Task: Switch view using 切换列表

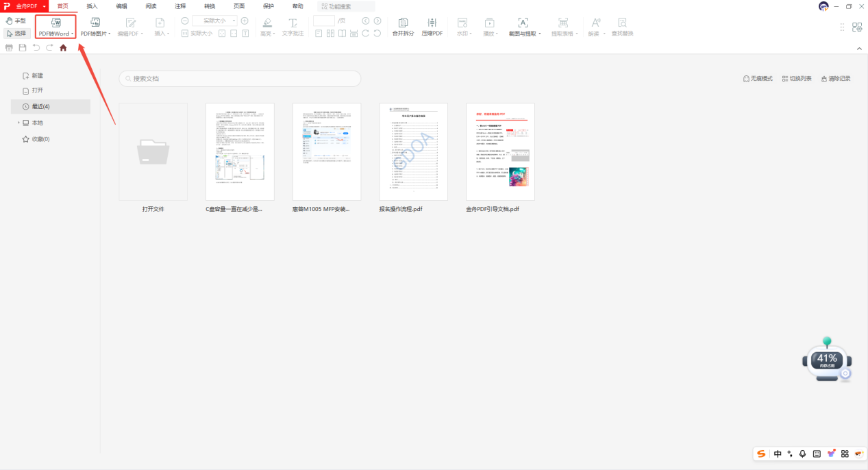Action: 796,79
